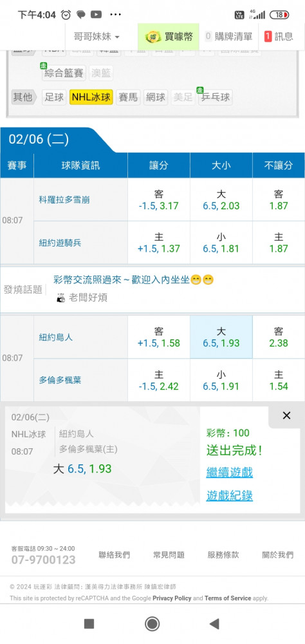Toggle 多倫多楓葉 moneyline 主 1.54 bet

tap(279, 381)
